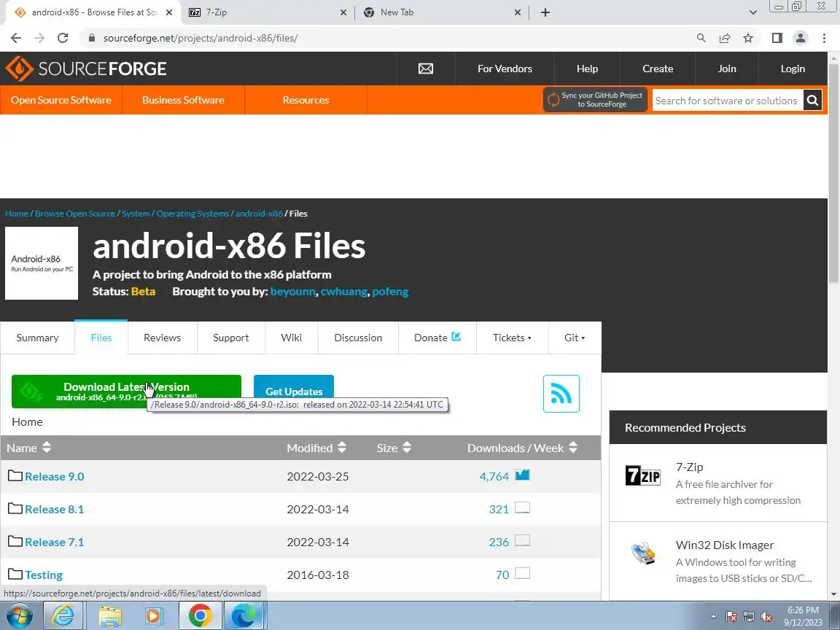840x630 pixels.
Task: Open the Reviews tab
Action: (163, 338)
